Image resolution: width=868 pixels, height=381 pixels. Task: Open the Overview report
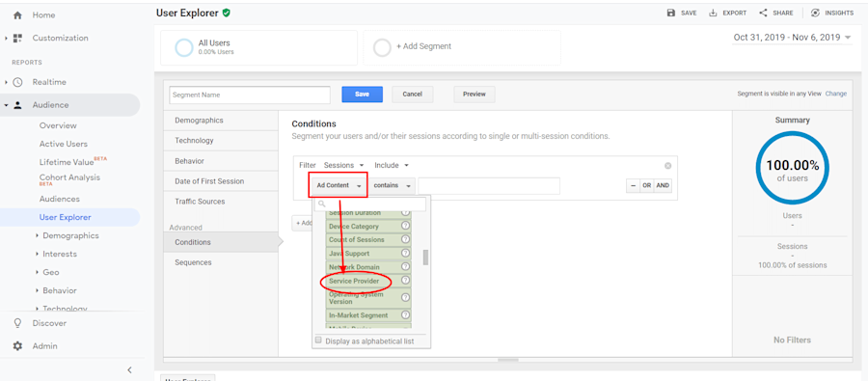tap(58, 125)
